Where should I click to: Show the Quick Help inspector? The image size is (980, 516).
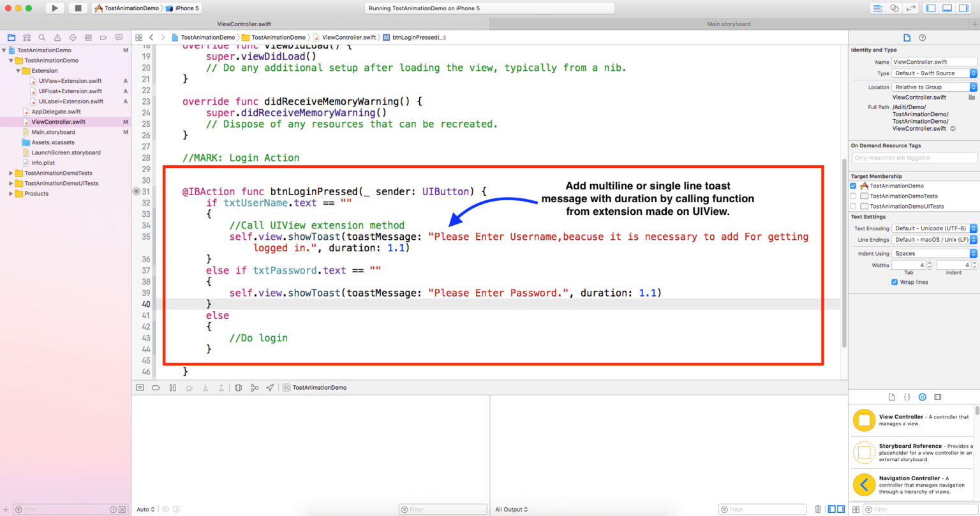(922, 38)
